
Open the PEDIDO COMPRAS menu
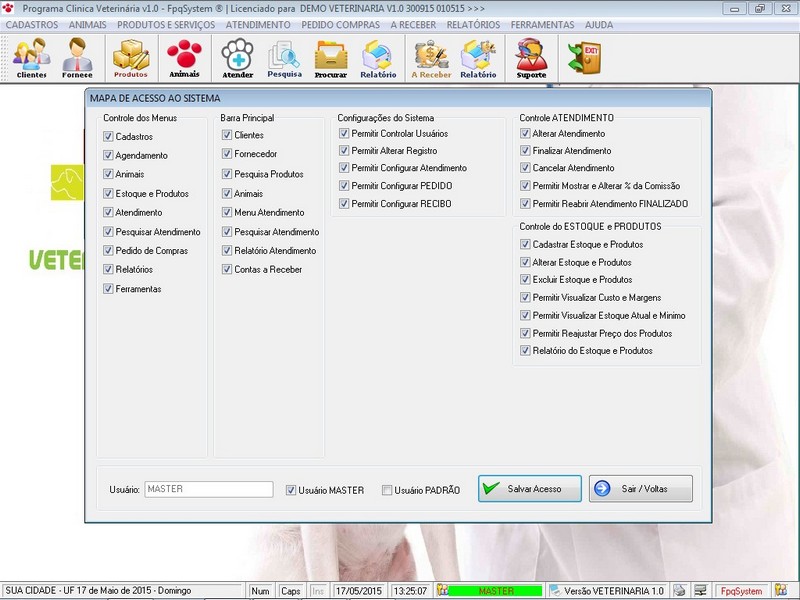click(340, 24)
